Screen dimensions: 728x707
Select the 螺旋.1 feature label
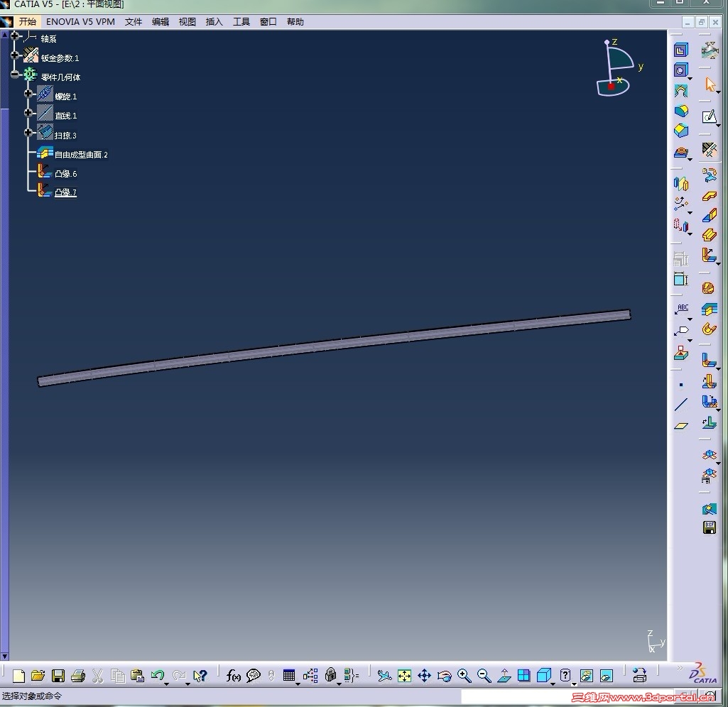[x=66, y=97]
